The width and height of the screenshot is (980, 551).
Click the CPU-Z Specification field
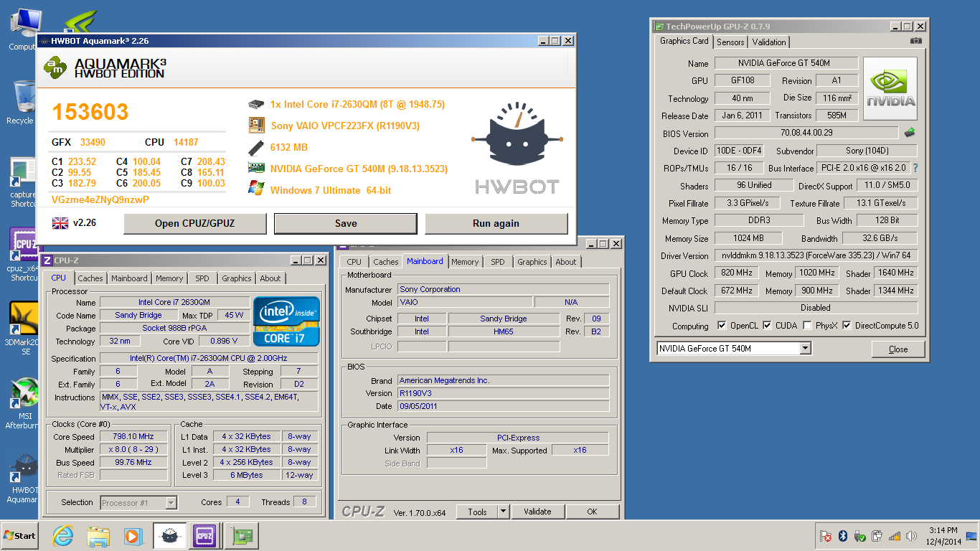click(x=209, y=358)
